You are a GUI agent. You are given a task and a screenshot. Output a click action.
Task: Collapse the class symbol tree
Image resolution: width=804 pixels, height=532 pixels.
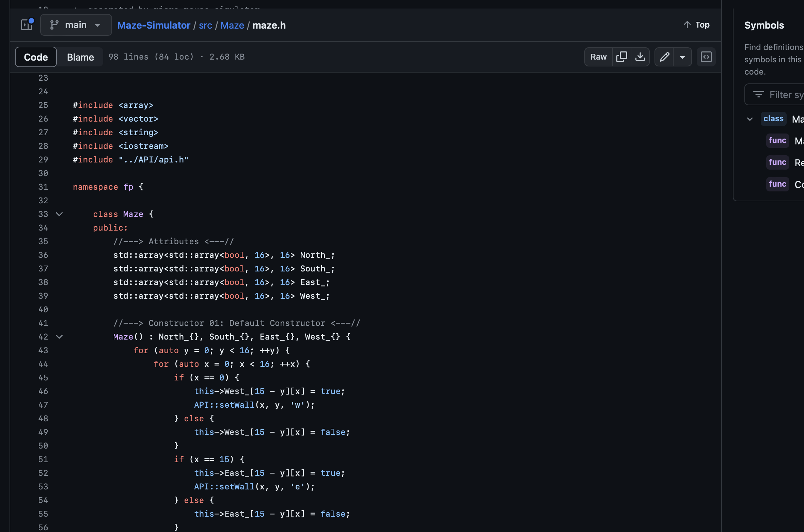750,119
